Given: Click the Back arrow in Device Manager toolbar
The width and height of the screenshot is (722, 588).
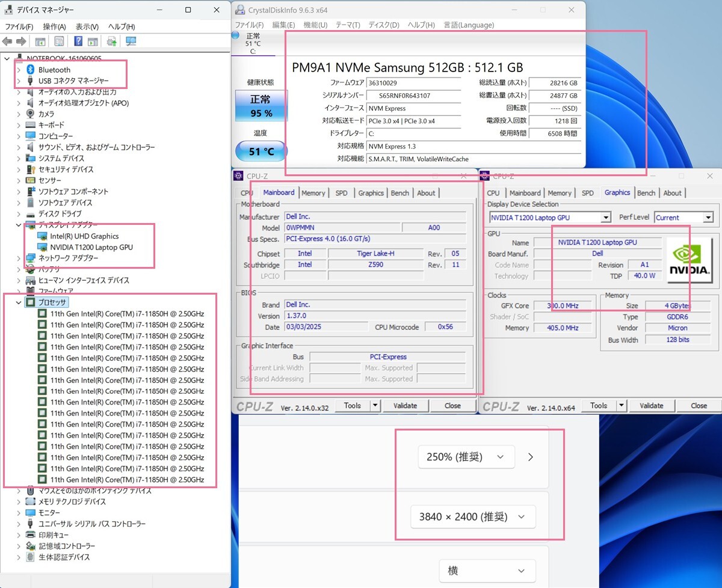Looking at the screenshot, I should (x=7, y=41).
